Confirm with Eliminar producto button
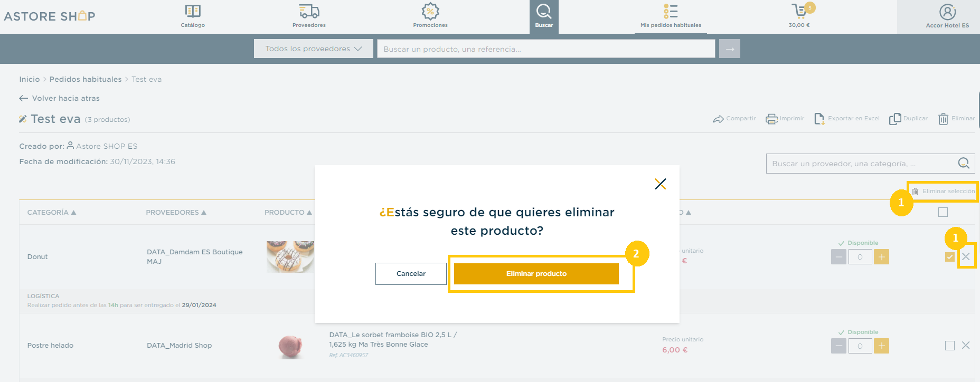980x382 pixels. click(536, 274)
